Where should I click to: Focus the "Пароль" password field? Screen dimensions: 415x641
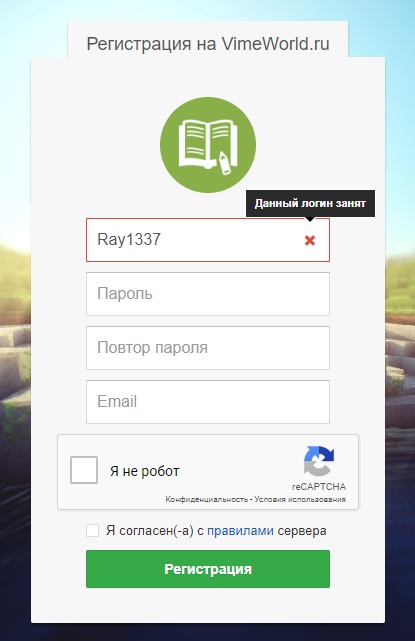(x=208, y=294)
